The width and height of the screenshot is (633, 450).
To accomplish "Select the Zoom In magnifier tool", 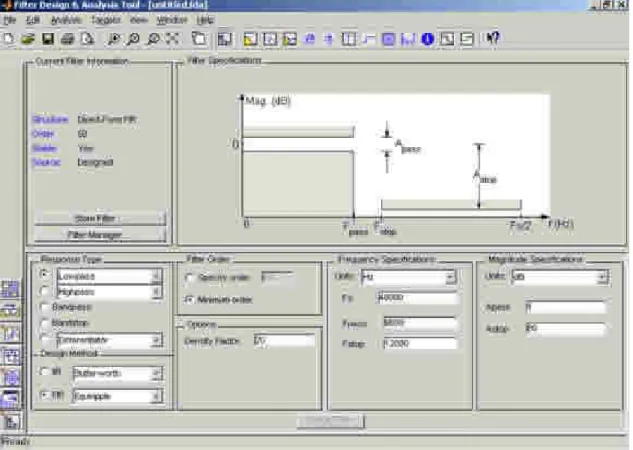I will tap(114, 39).
